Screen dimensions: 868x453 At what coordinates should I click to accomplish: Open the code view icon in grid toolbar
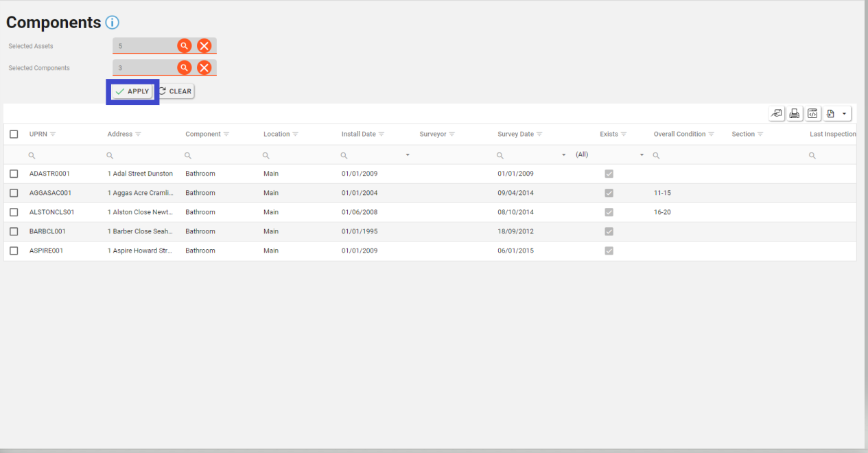click(x=812, y=114)
